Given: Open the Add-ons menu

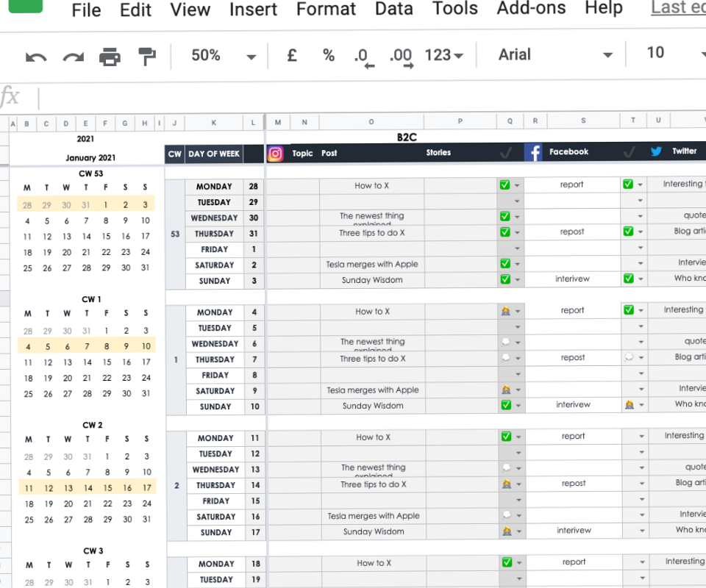Looking at the screenshot, I should coord(531,10).
